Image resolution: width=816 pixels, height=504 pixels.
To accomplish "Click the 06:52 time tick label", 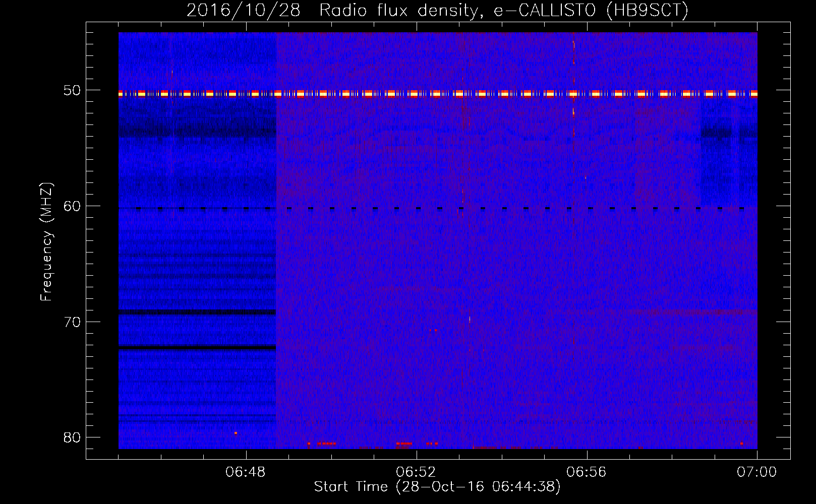I will pos(416,472).
